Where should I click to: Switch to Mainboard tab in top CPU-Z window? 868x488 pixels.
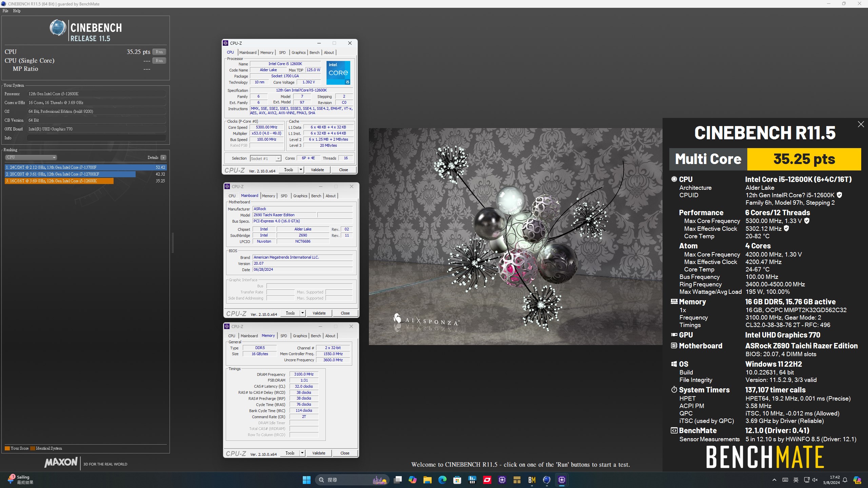click(248, 53)
